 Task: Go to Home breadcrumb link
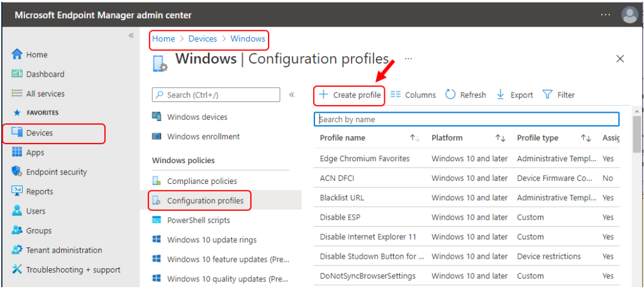[164, 38]
